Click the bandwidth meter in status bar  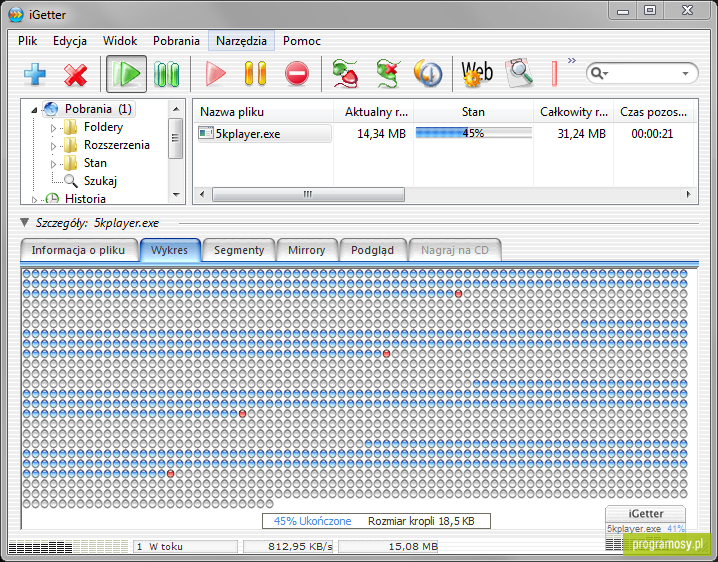pyautogui.click(x=69, y=546)
